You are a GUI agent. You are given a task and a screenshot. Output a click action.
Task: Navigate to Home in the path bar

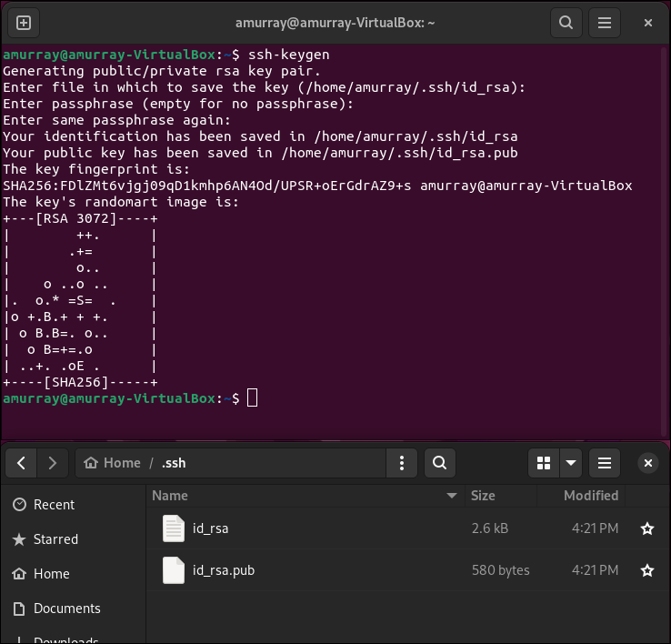tap(113, 463)
